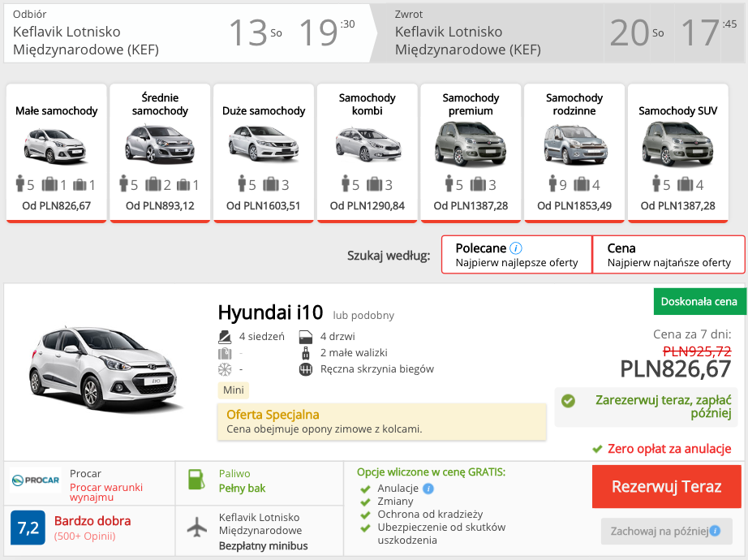
Task: Select the Samochody SUV category card
Action: (678, 153)
